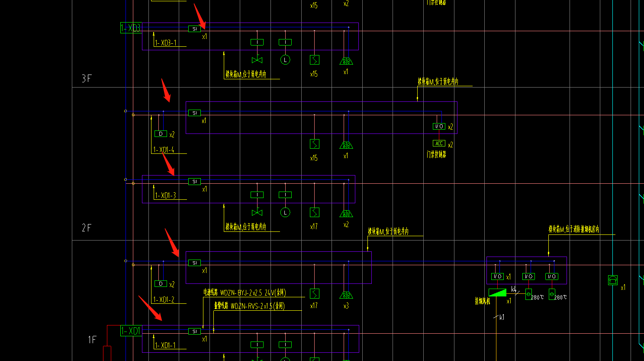The width and height of the screenshot is (644, 361).
Task: Select the rightmost fire damper symbol
Action: [552, 294]
